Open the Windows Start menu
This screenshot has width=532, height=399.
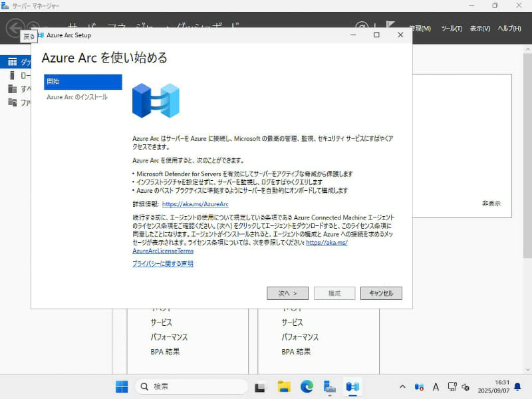pyautogui.click(x=122, y=386)
